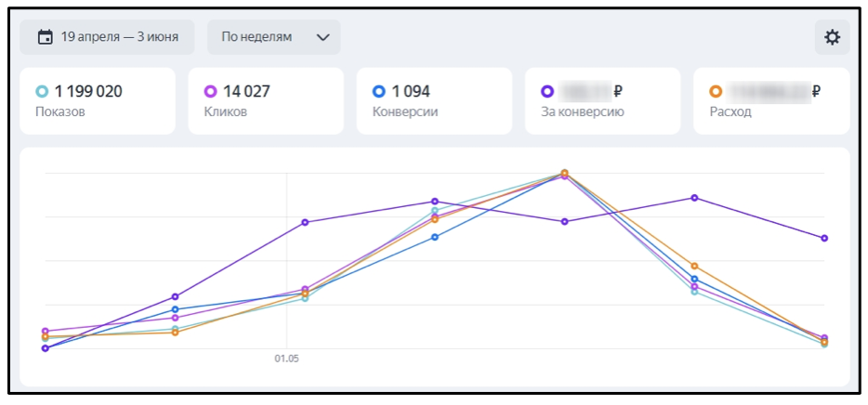Image resolution: width=868 pixels, height=405 pixels.
Task: Expand the По неделям dropdown
Action: point(274,37)
